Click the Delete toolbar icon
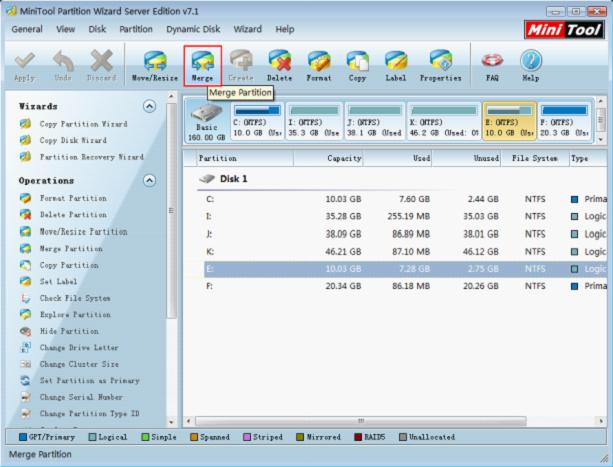The height and width of the screenshot is (467, 613). [x=280, y=61]
